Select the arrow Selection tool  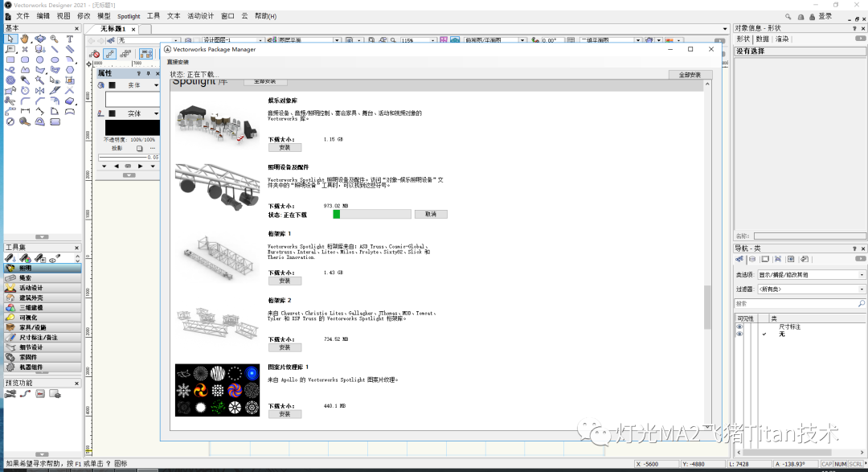(x=10, y=39)
